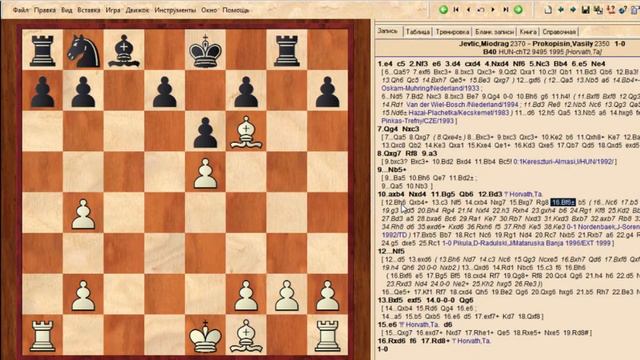Open the Вставка menu

[x=89, y=10]
